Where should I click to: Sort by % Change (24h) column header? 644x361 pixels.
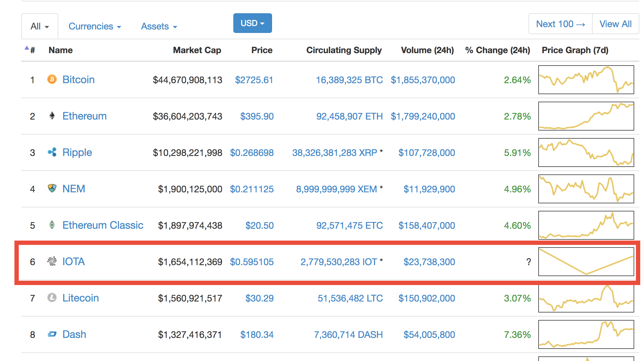pyautogui.click(x=498, y=50)
